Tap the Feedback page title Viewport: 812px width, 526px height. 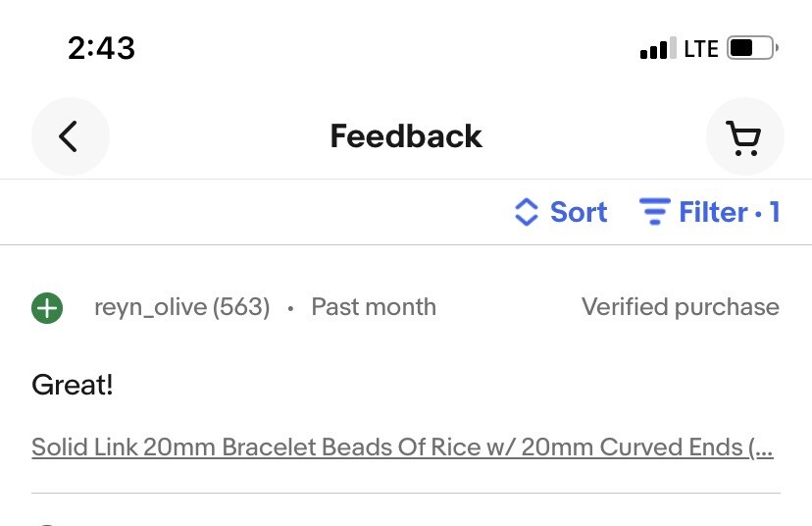[x=406, y=136]
